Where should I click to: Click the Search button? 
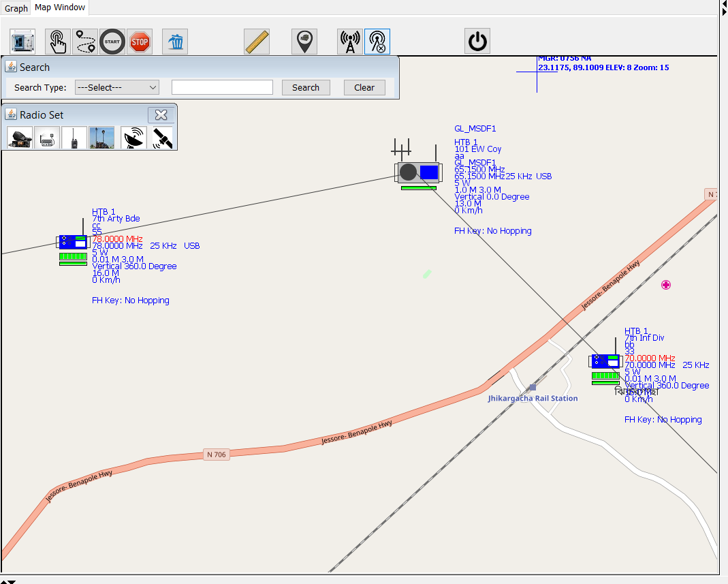tap(305, 87)
